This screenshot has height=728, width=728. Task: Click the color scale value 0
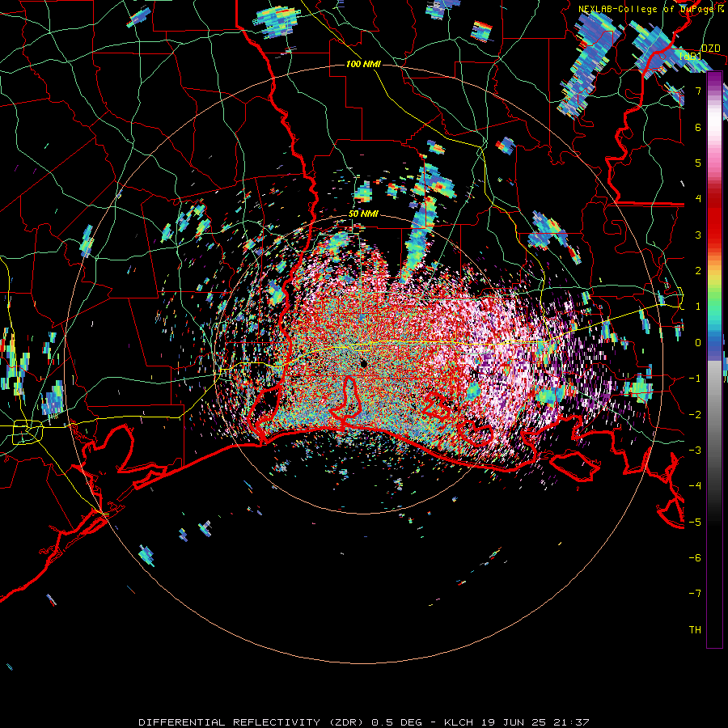698,343
